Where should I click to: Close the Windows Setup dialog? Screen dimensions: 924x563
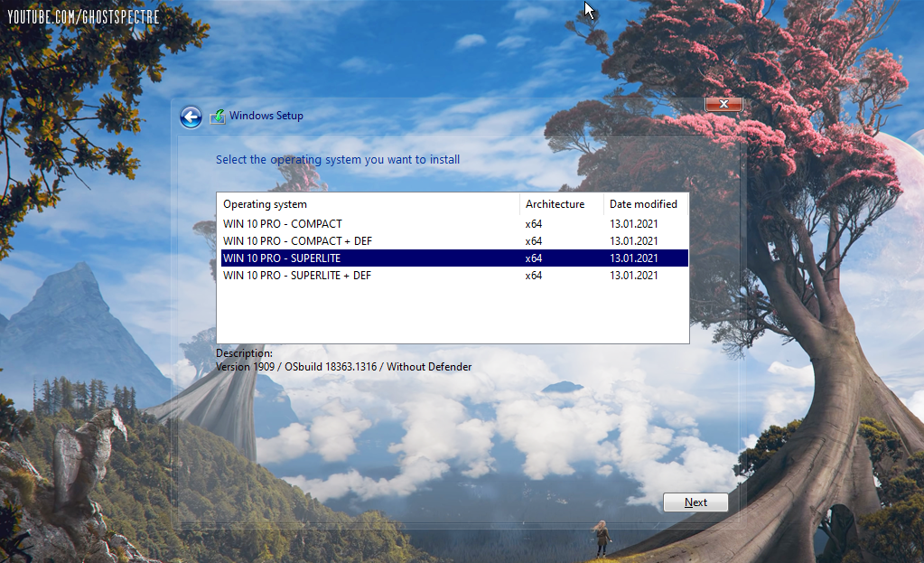[x=723, y=104]
